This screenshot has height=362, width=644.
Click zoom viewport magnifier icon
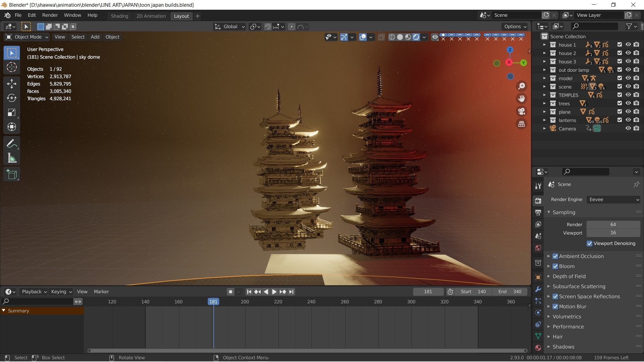(x=522, y=86)
